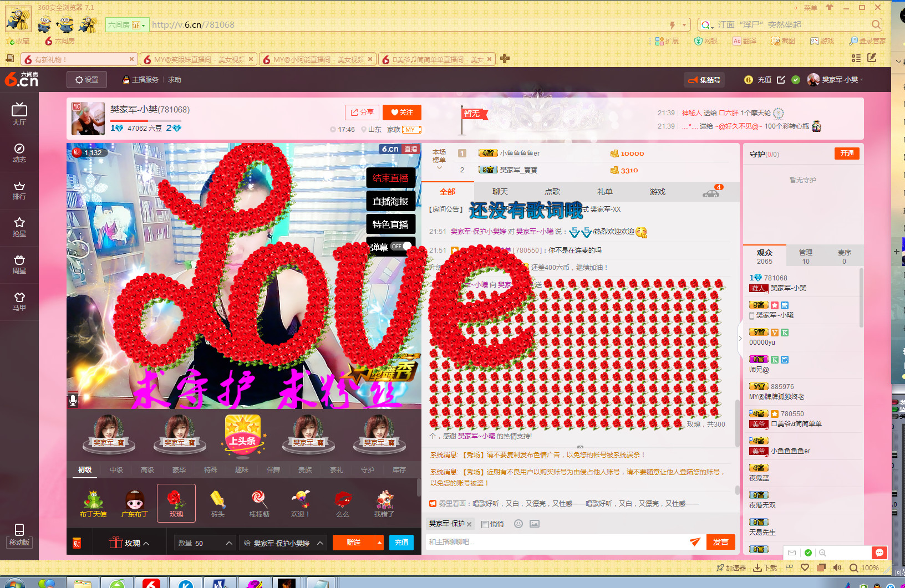Open the 抢星 star sidebar icon
This screenshot has width=905, height=588.
click(19, 227)
